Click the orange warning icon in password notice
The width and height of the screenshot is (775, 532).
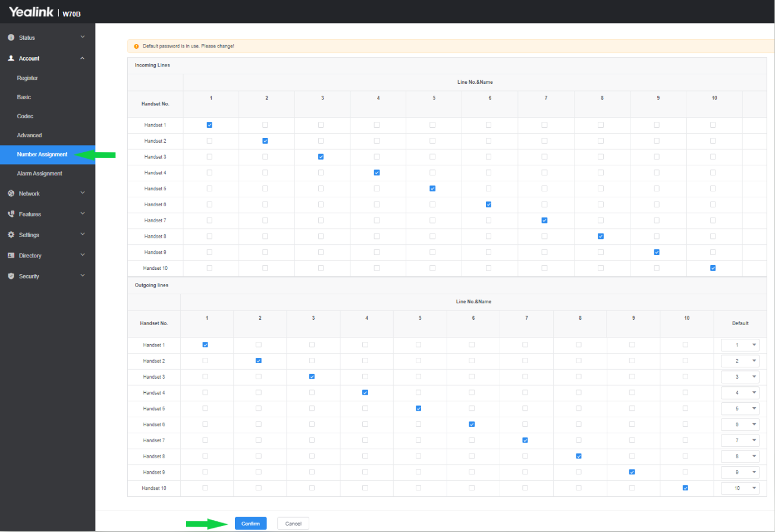pos(136,46)
